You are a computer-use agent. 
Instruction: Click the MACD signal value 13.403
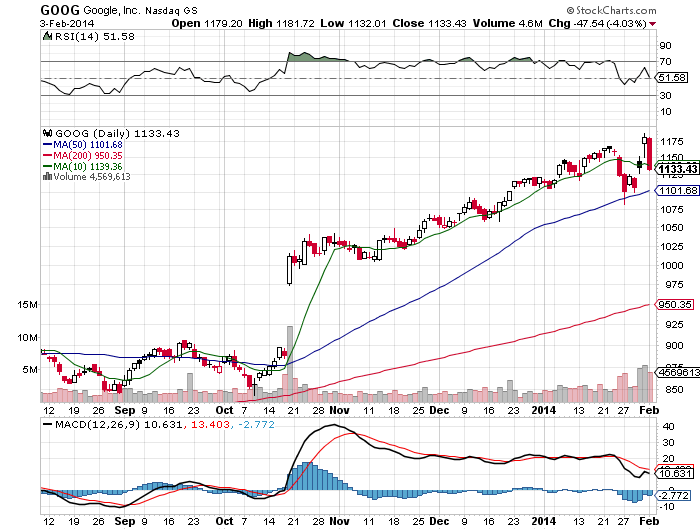211,424
